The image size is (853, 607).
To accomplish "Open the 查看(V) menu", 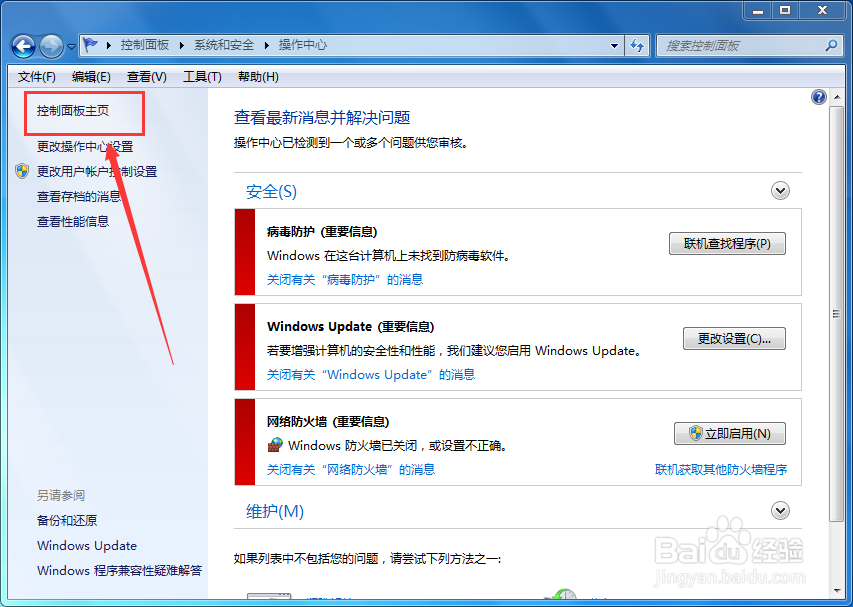I will pyautogui.click(x=146, y=77).
